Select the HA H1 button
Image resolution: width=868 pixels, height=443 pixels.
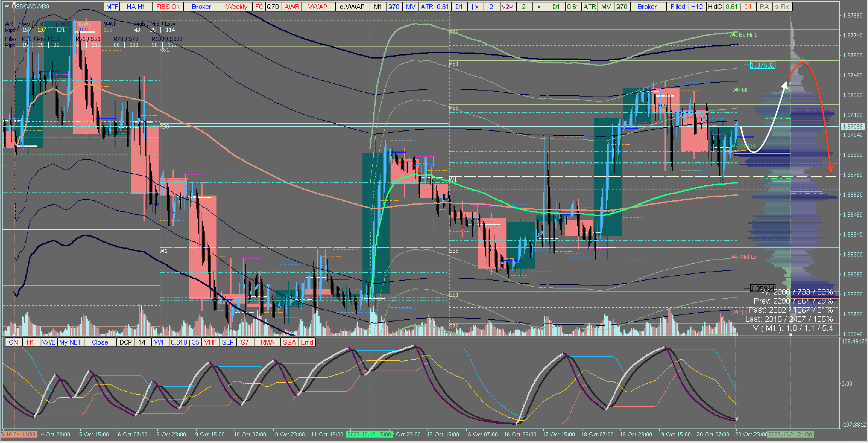[135, 7]
